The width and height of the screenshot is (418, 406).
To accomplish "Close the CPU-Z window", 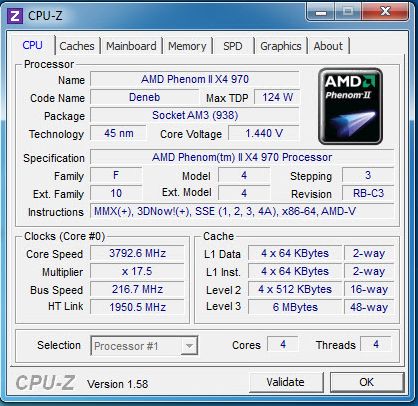I will coord(385,13).
